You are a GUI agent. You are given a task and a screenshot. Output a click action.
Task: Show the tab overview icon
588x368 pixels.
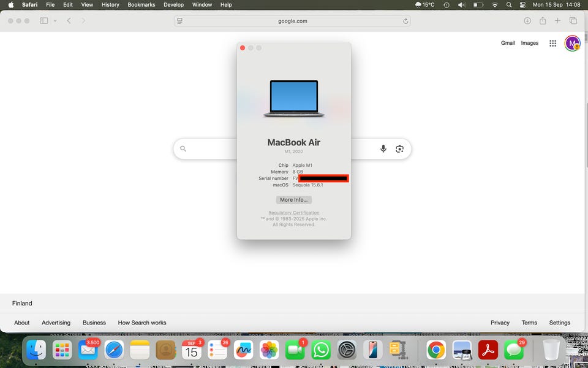pyautogui.click(x=573, y=21)
